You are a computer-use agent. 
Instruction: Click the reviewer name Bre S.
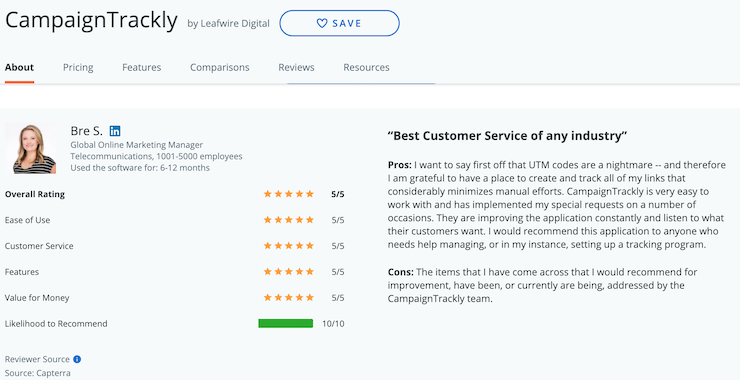click(x=86, y=131)
